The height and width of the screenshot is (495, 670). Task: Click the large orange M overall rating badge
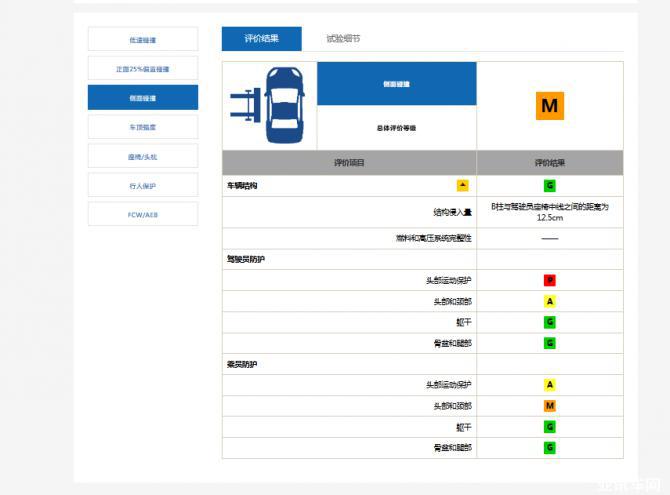549,105
